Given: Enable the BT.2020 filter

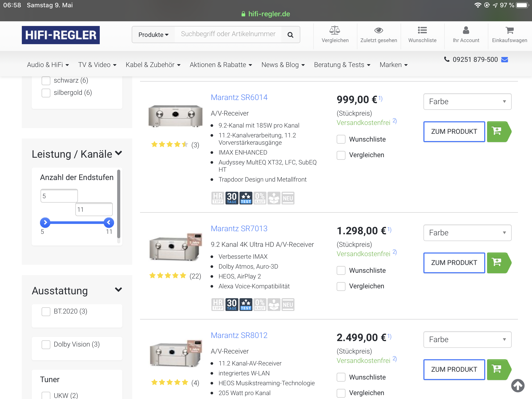Looking at the screenshot, I should click(46, 311).
